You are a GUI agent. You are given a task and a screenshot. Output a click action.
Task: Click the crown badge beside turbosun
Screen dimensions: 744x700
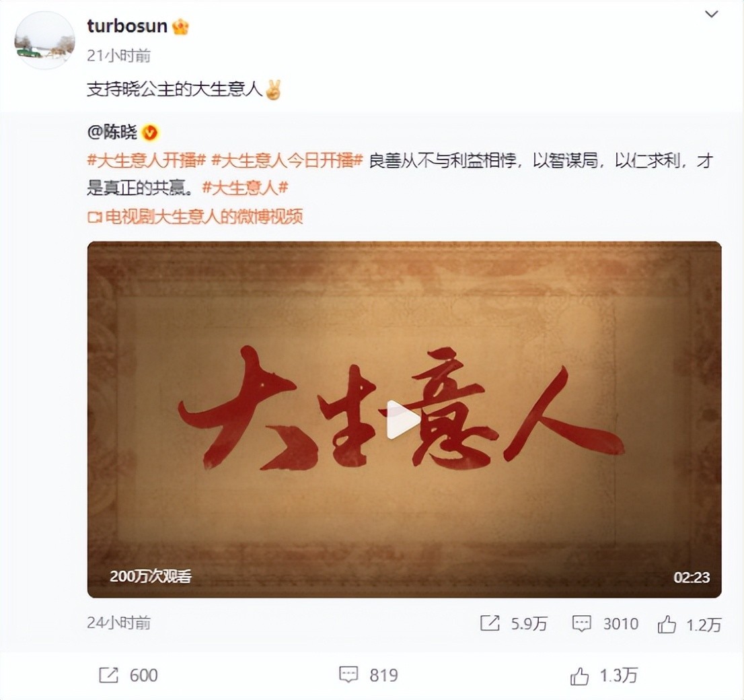pos(180,27)
